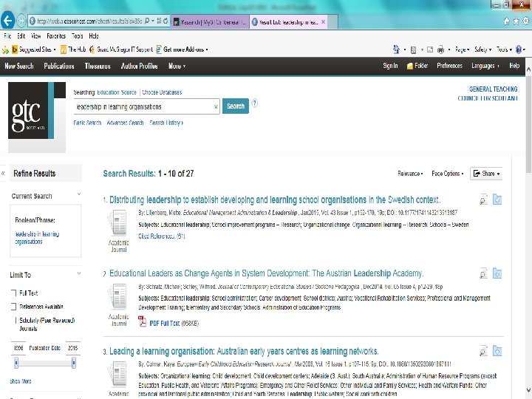Open the View menu

(35, 35)
